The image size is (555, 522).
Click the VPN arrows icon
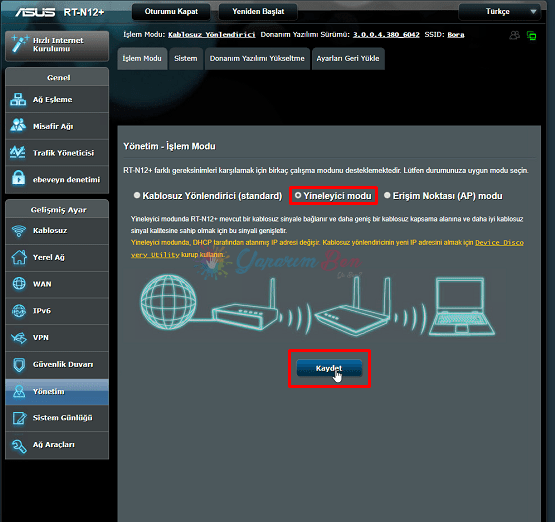point(19,338)
